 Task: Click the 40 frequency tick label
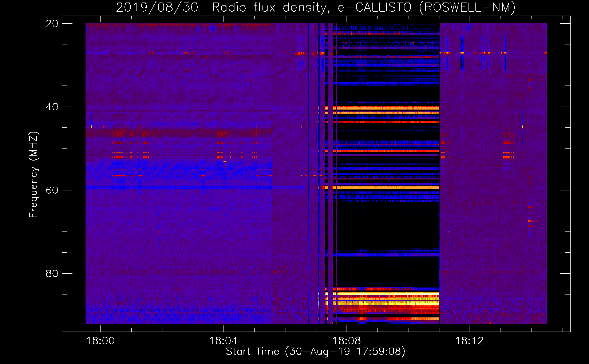[x=52, y=107]
